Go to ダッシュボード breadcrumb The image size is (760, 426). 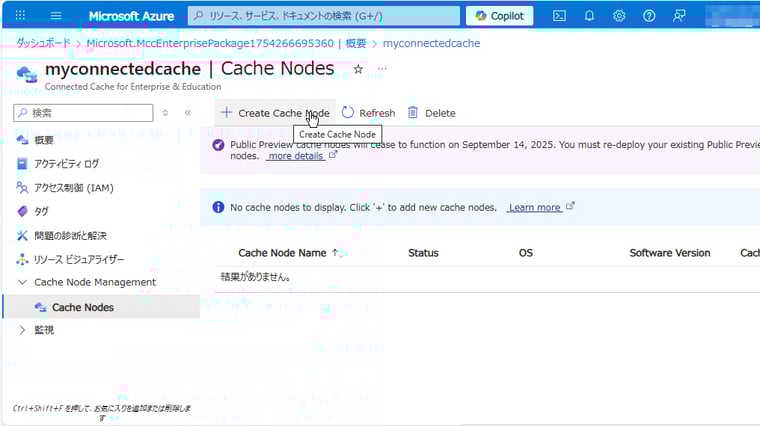43,43
